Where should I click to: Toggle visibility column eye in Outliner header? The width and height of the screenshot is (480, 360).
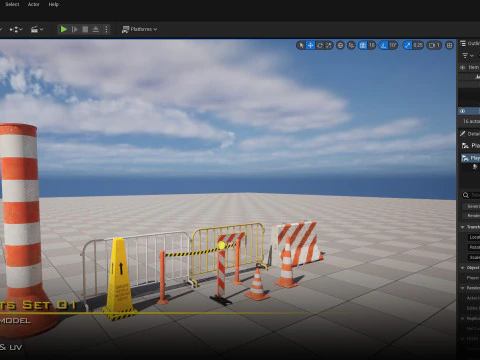point(462,68)
